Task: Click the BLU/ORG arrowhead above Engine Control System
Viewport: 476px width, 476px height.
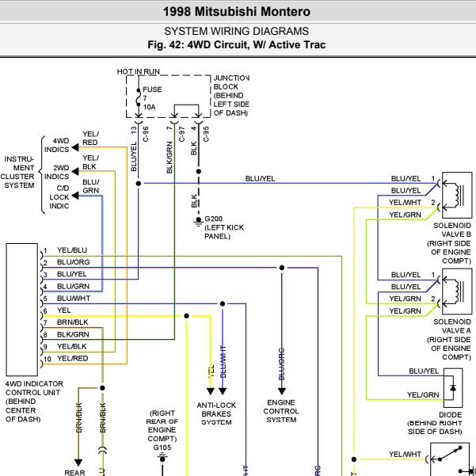Action: [282, 391]
